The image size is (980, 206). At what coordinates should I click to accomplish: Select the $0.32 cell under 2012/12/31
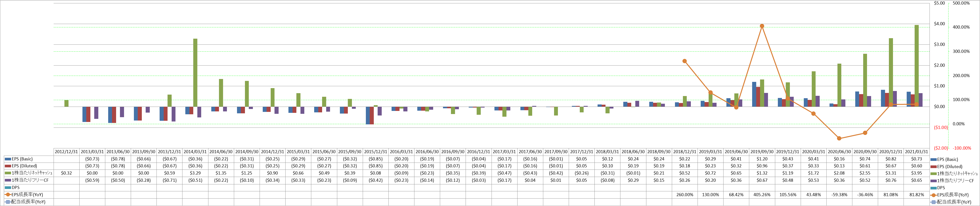coord(66,173)
